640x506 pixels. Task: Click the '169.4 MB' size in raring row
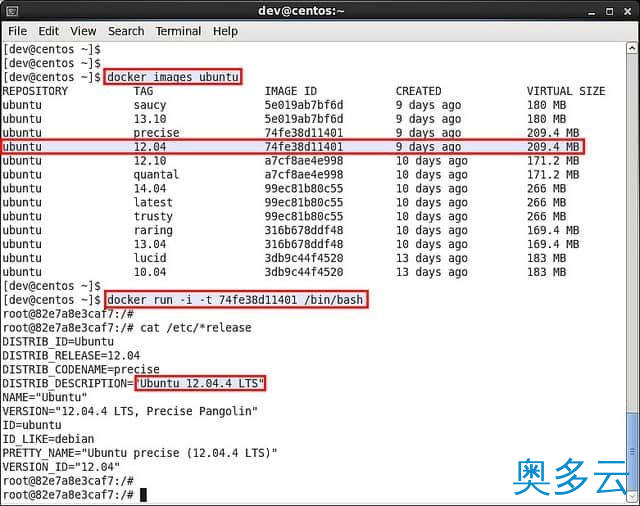click(553, 230)
